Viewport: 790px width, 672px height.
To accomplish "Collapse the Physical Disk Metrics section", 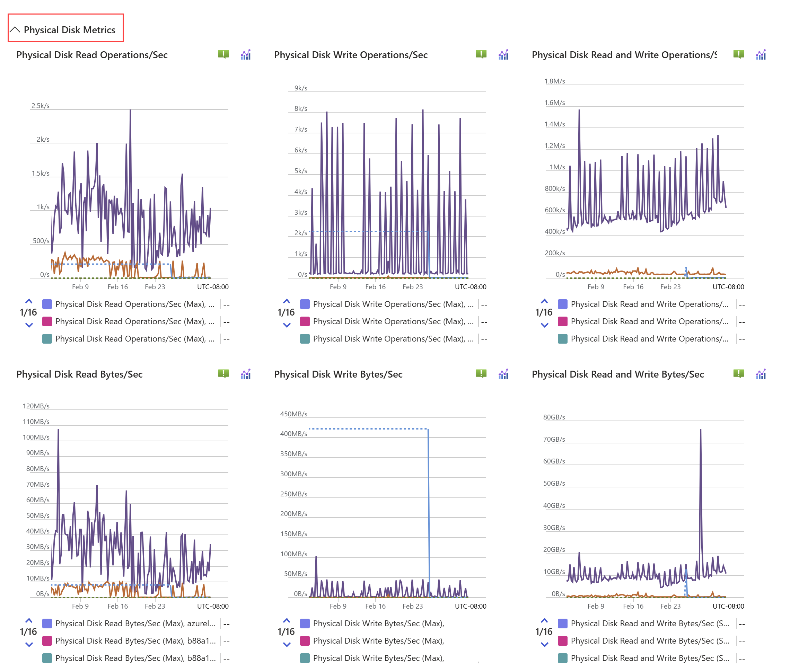I will [x=15, y=30].
